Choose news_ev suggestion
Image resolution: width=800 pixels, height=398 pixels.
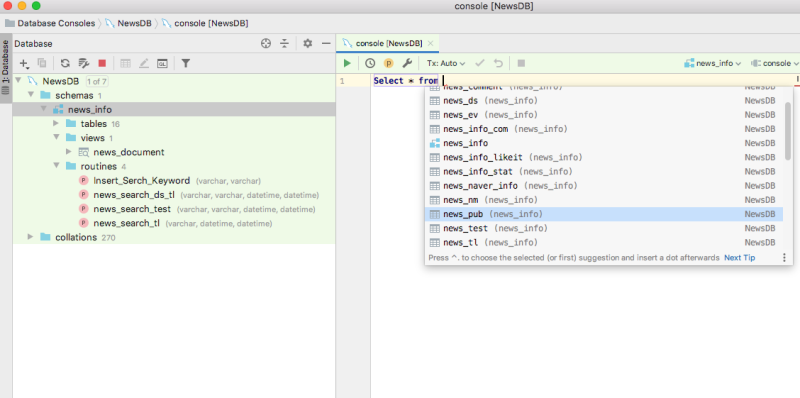(x=604, y=115)
